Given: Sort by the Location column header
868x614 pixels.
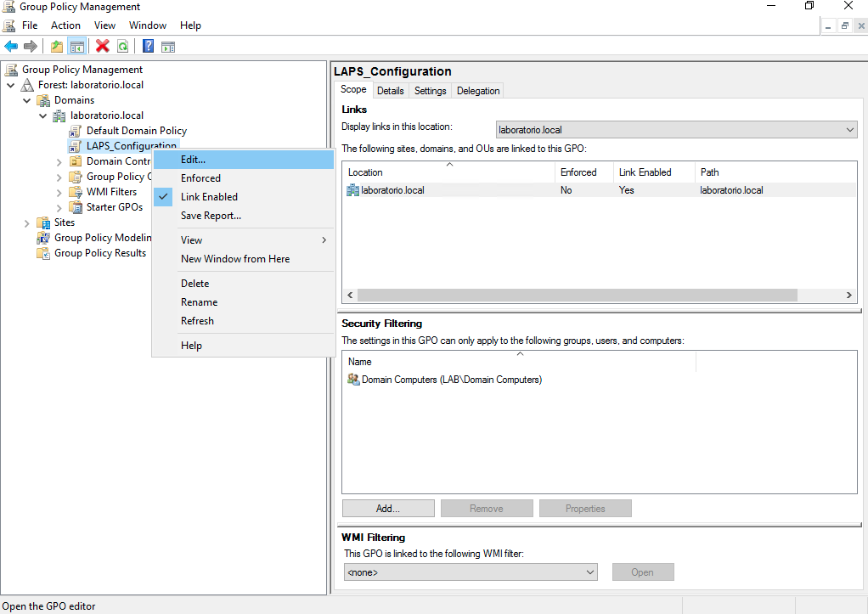Looking at the screenshot, I should (448, 172).
